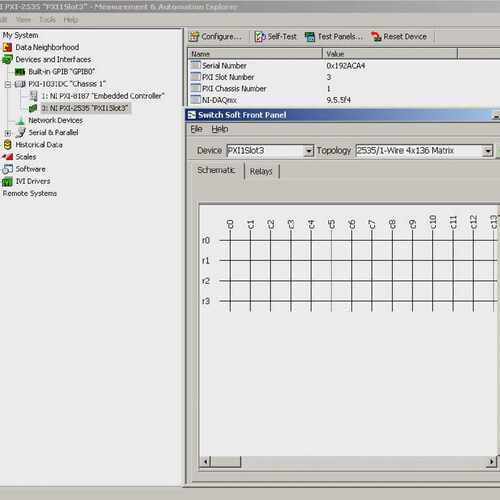
Task: Select the Scales icon in the tree
Action: [x=8, y=157]
